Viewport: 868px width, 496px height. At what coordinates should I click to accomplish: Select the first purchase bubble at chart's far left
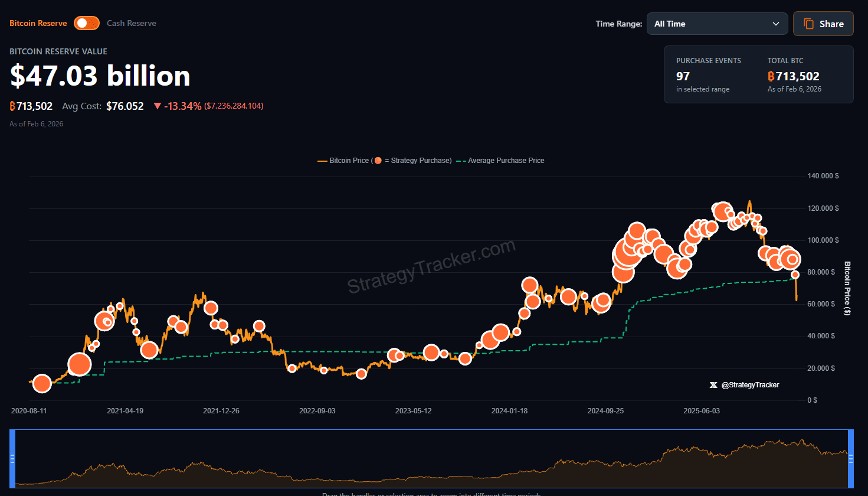tap(42, 384)
